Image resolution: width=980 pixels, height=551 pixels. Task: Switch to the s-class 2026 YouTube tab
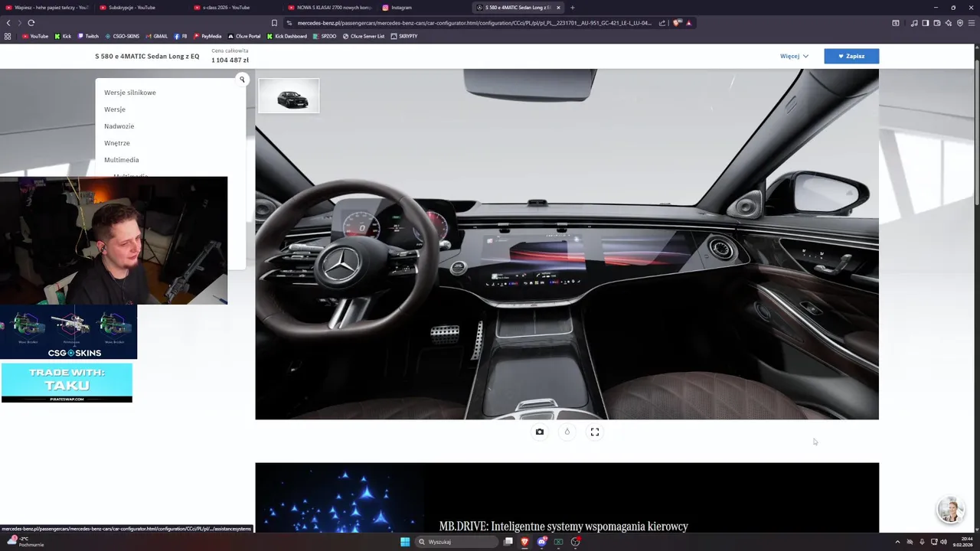(235, 8)
